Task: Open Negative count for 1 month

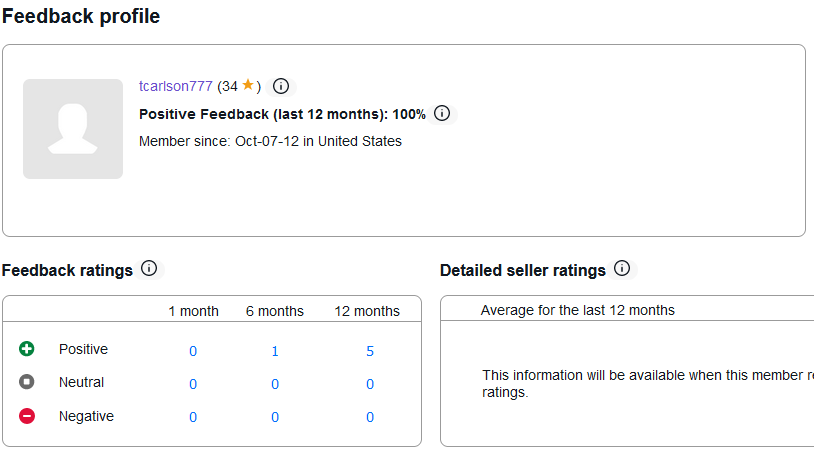Action: click(x=193, y=417)
